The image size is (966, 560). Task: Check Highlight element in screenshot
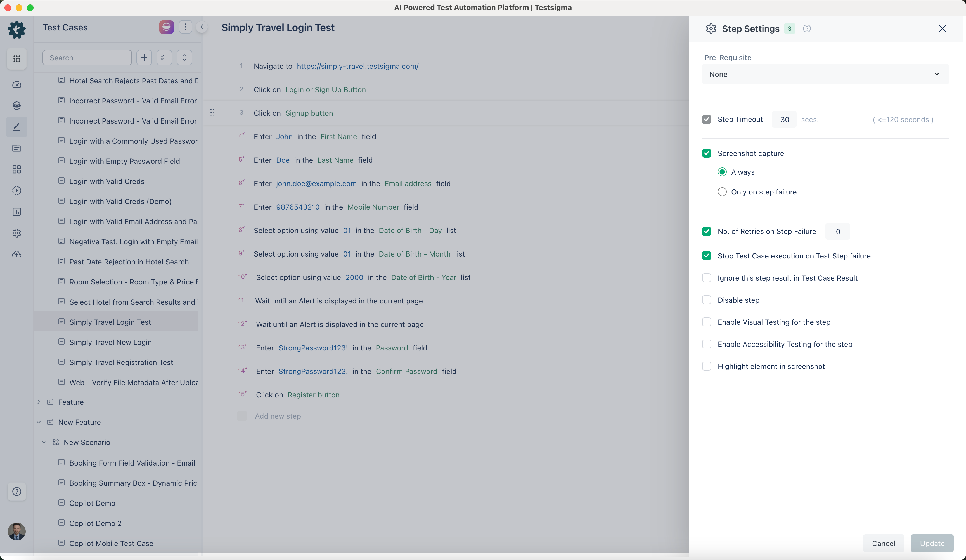click(707, 366)
